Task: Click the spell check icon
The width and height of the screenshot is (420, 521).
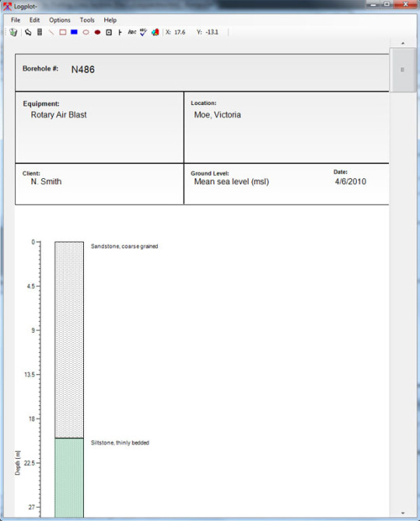Action: click(143, 32)
